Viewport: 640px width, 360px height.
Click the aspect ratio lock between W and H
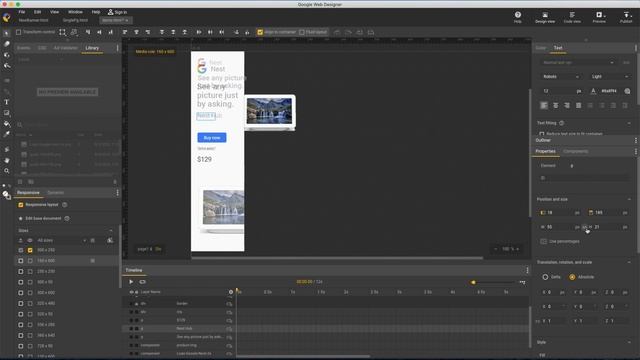[585, 227]
